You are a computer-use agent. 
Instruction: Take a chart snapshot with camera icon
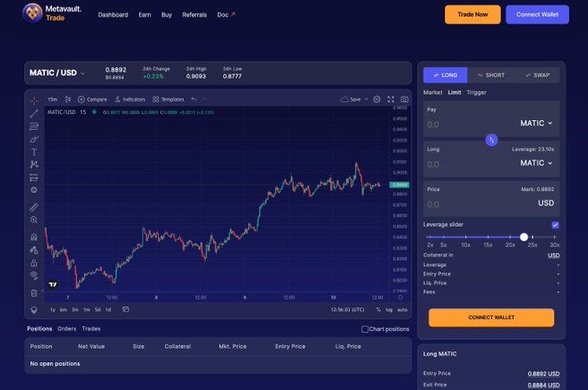[x=405, y=99]
